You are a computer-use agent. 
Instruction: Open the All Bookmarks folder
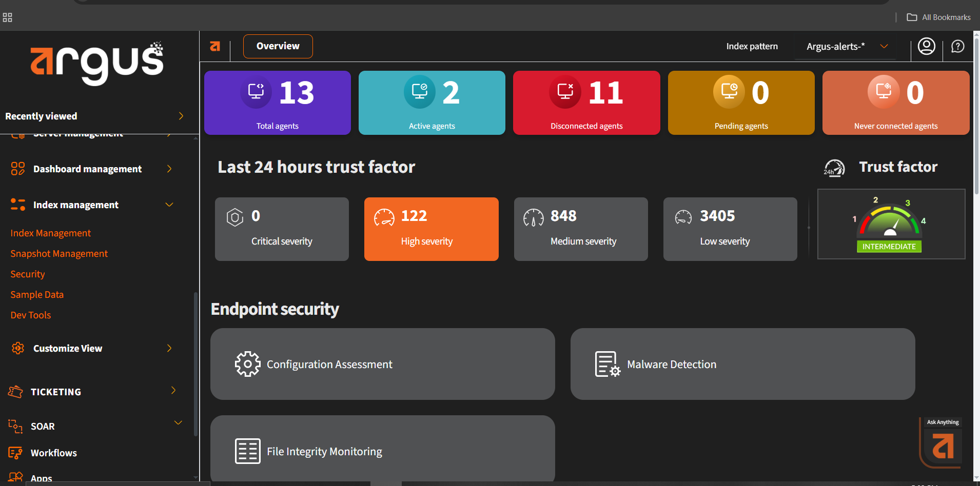938,17
